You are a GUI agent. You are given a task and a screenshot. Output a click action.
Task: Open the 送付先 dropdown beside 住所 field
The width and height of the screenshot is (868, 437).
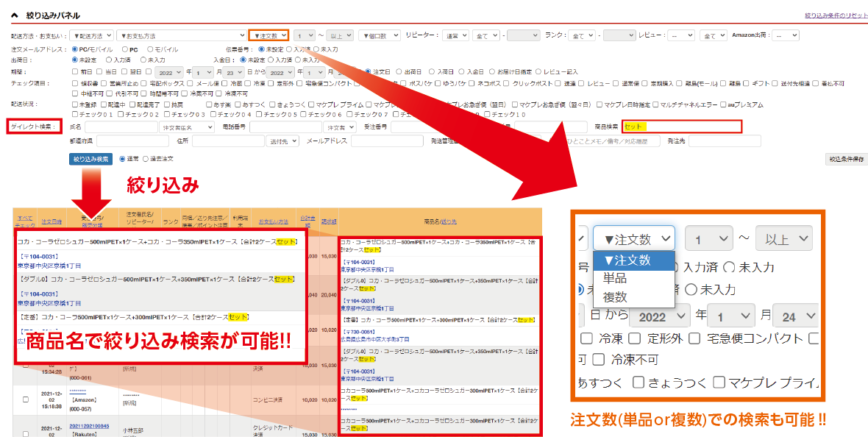(282, 141)
